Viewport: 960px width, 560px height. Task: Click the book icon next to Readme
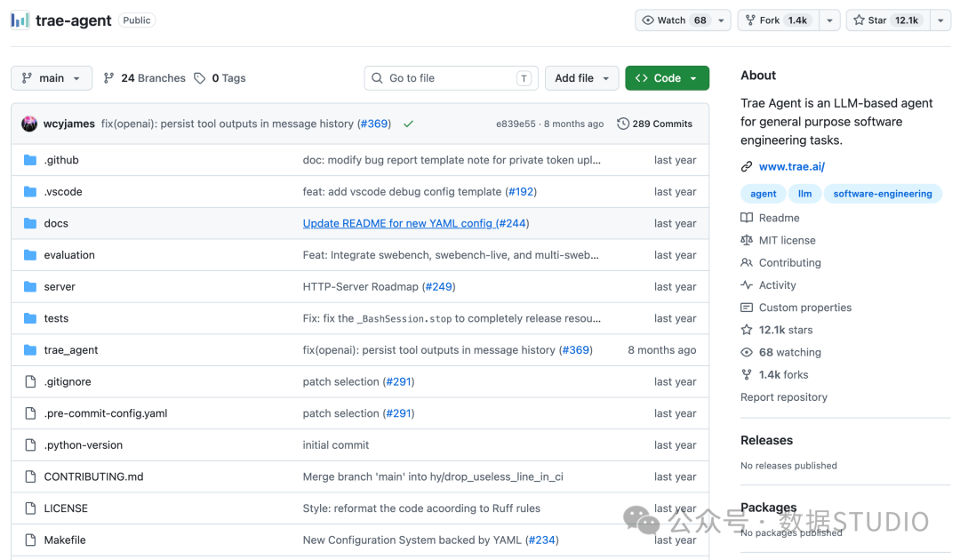click(747, 218)
